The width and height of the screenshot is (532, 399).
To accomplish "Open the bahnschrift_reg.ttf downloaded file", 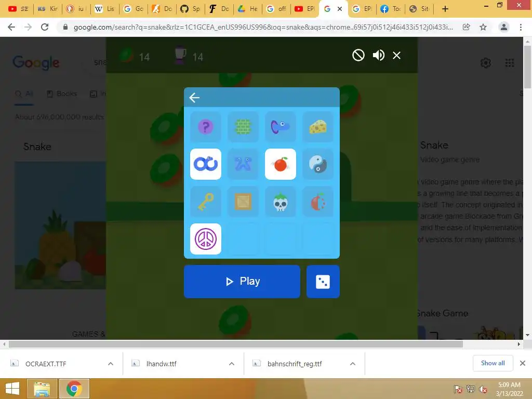I will coord(295,364).
